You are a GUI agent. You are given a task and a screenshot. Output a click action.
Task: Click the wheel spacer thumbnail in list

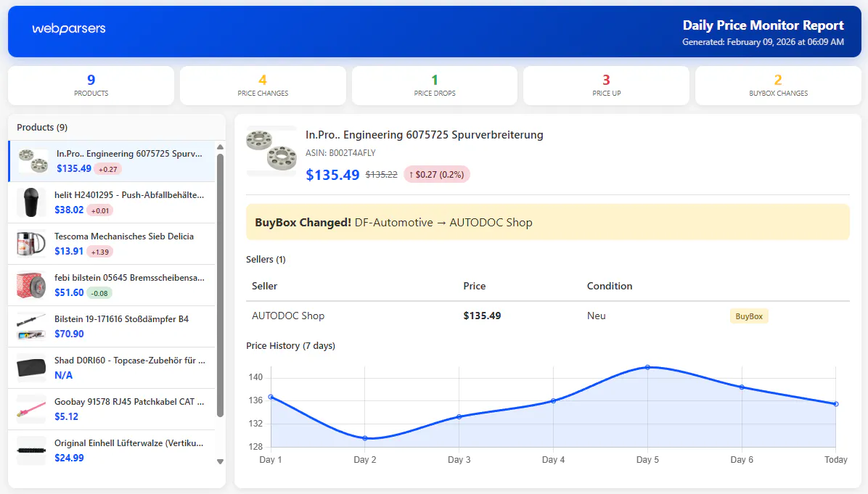33,161
